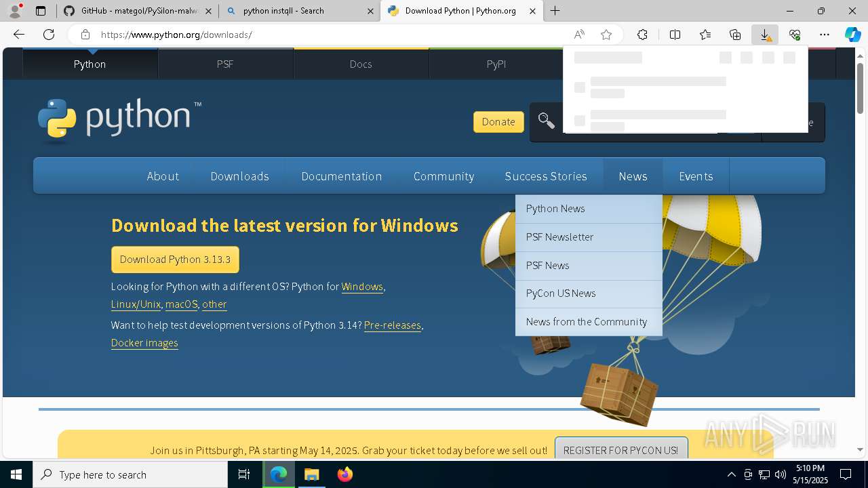Open Browser essentials heart icon

[x=795, y=35]
